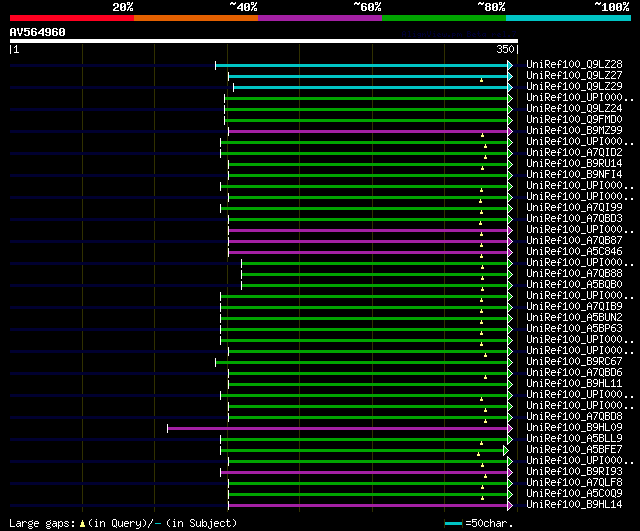Select the UniRef100_A7QBD3 label

[574, 218]
